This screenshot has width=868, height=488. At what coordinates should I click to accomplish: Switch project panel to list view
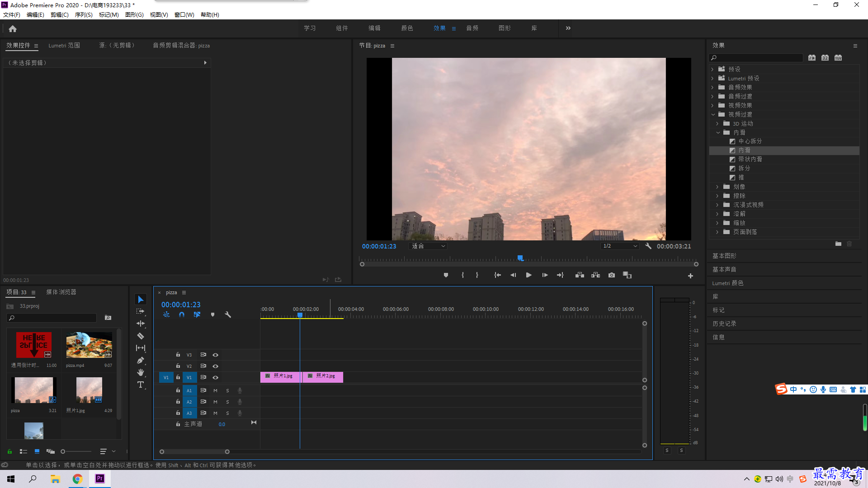click(24, 451)
